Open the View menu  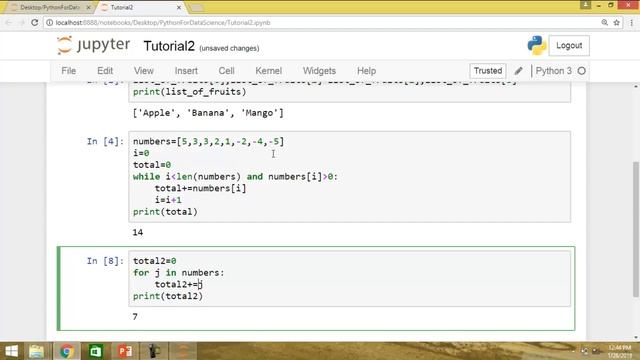(x=144, y=71)
